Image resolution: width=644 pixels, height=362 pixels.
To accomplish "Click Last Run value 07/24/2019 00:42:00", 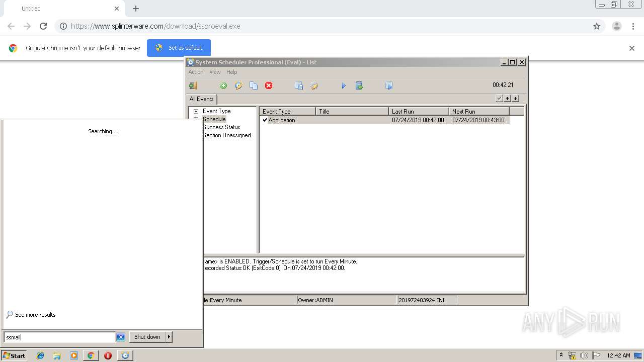I will click(418, 120).
